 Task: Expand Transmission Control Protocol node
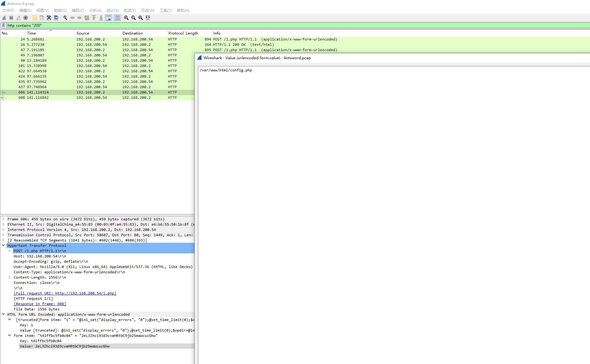pos(3,235)
